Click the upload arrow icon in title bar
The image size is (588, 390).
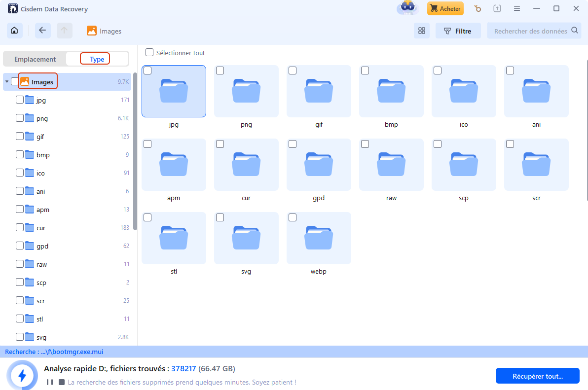[497, 8]
